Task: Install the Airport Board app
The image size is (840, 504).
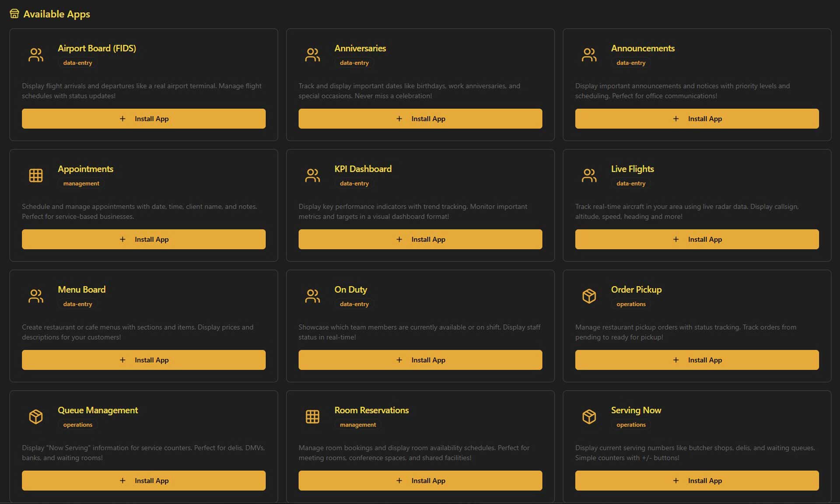Action: click(x=143, y=119)
